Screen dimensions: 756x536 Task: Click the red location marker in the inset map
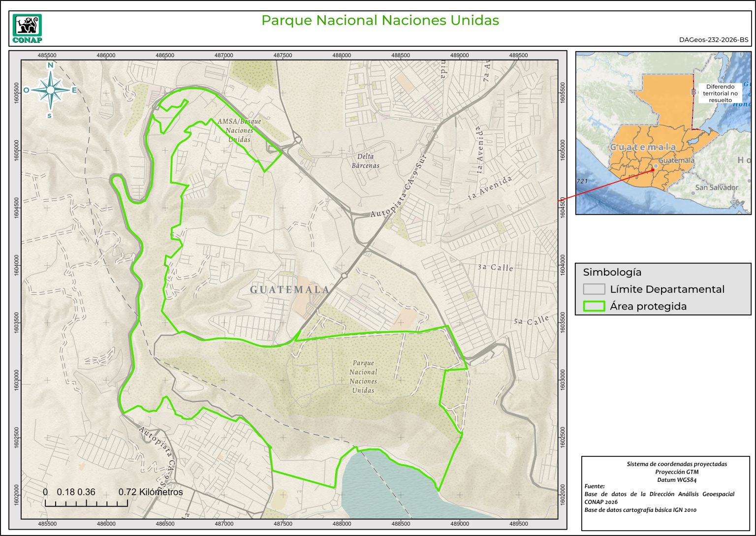653,169
